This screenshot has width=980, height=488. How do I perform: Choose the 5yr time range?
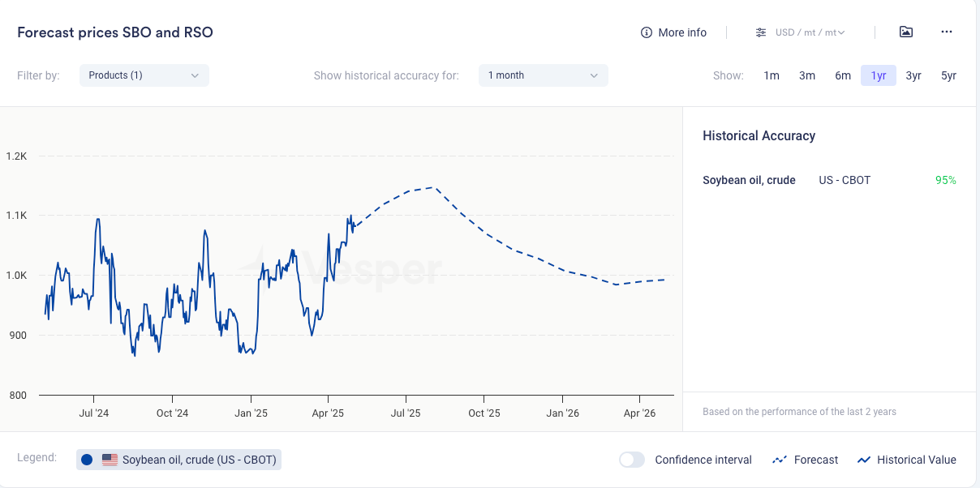(948, 75)
